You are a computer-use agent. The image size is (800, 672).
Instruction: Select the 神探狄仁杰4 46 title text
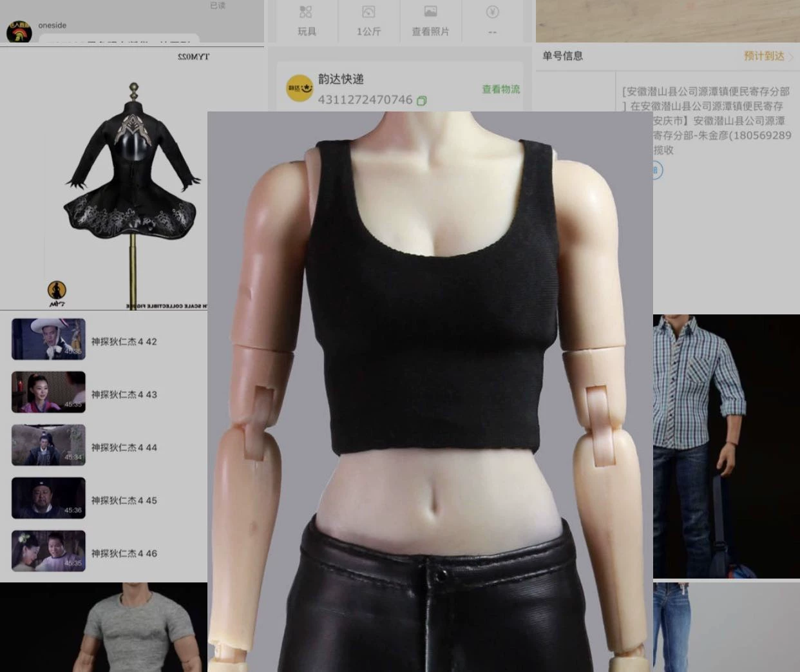pyautogui.click(x=124, y=553)
